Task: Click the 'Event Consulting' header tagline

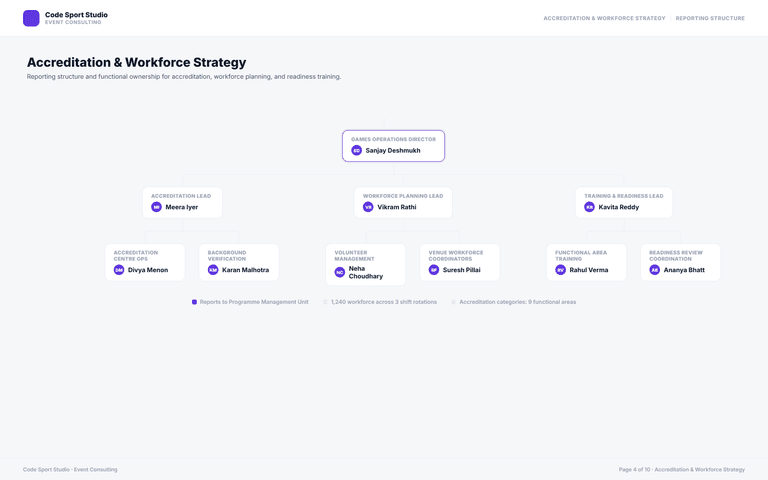Action: pyautogui.click(x=73, y=23)
